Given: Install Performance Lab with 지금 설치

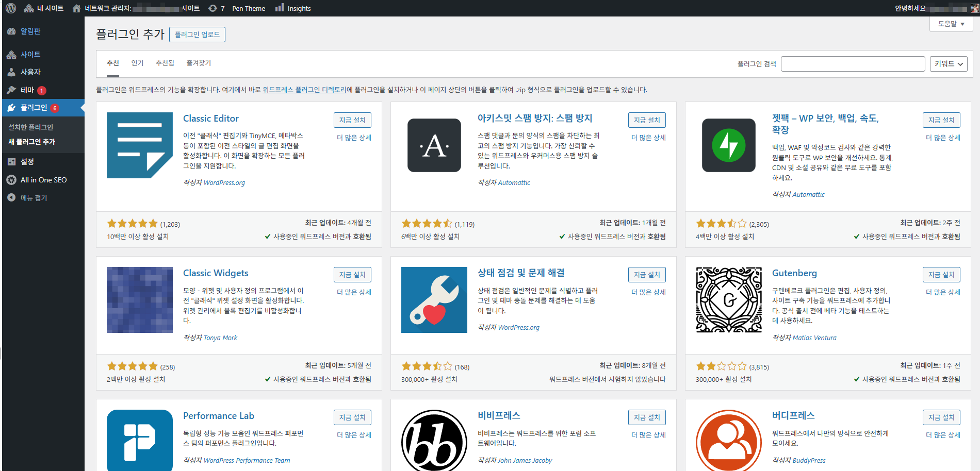Looking at the screenshot, I should pyautogui.click(x=352, y=417).
